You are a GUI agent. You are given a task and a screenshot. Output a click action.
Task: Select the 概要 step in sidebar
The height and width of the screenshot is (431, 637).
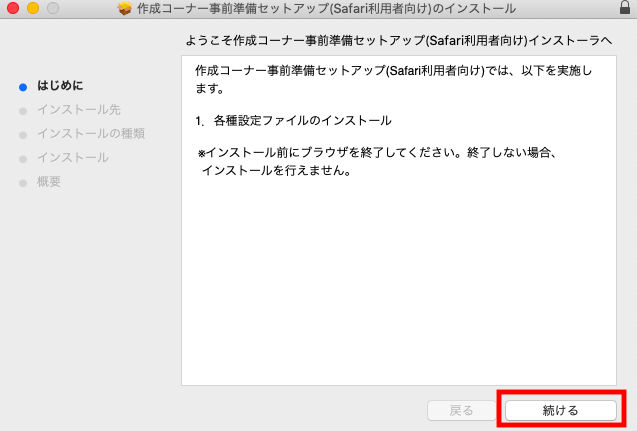pos(49,181)
